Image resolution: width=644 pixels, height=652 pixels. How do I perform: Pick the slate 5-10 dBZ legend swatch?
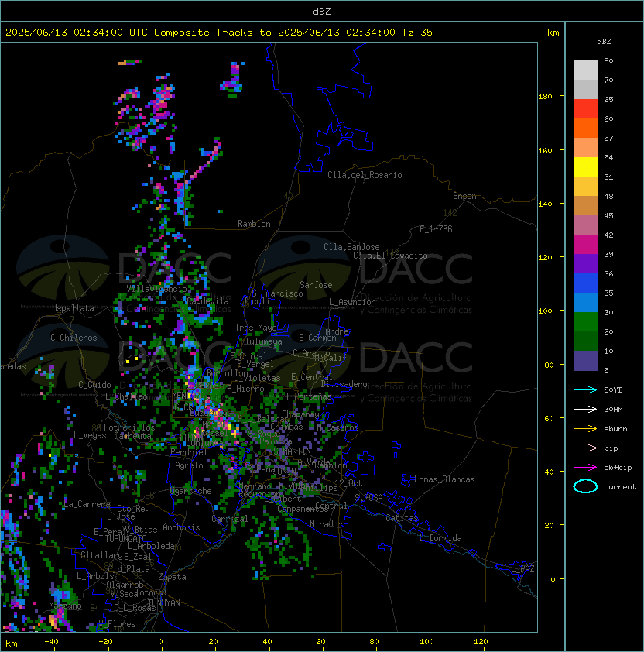point(585,361)
